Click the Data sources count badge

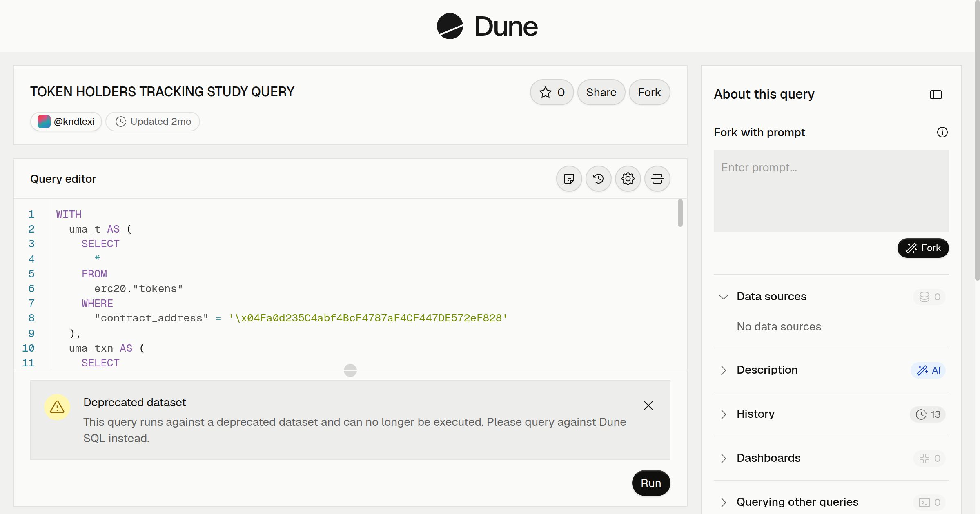930,297
